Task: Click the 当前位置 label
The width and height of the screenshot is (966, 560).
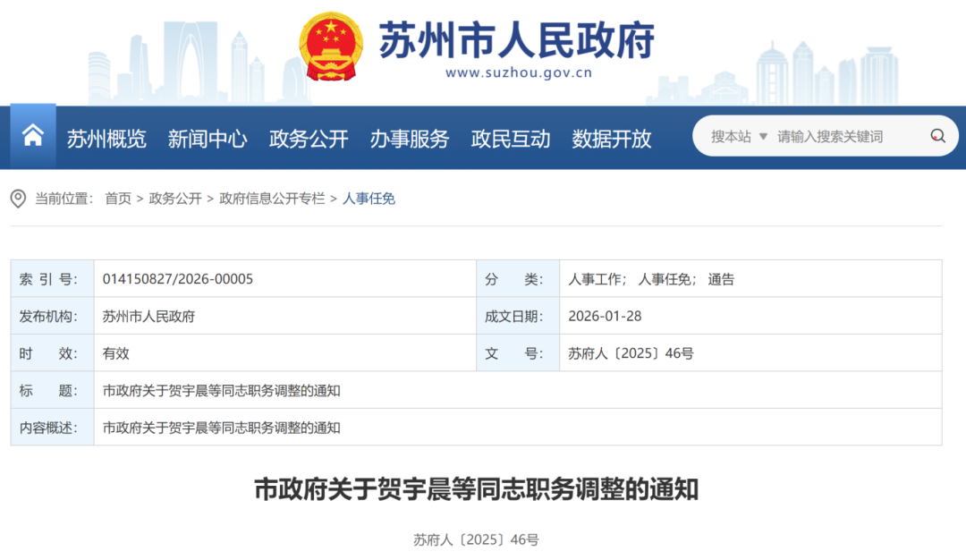Action: [x=64, y=199]
